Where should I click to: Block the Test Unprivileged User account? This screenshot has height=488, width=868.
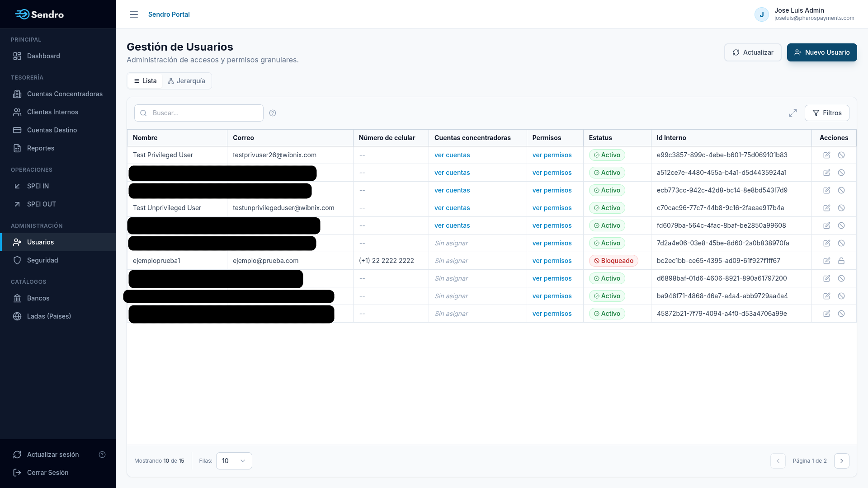pos(841,208)
